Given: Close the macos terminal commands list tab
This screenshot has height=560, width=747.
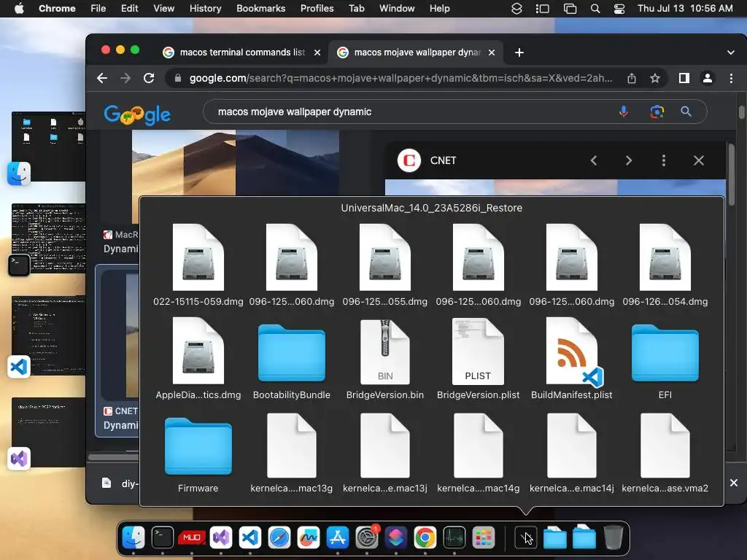Looking at the screenshot, I should [317, 52].
